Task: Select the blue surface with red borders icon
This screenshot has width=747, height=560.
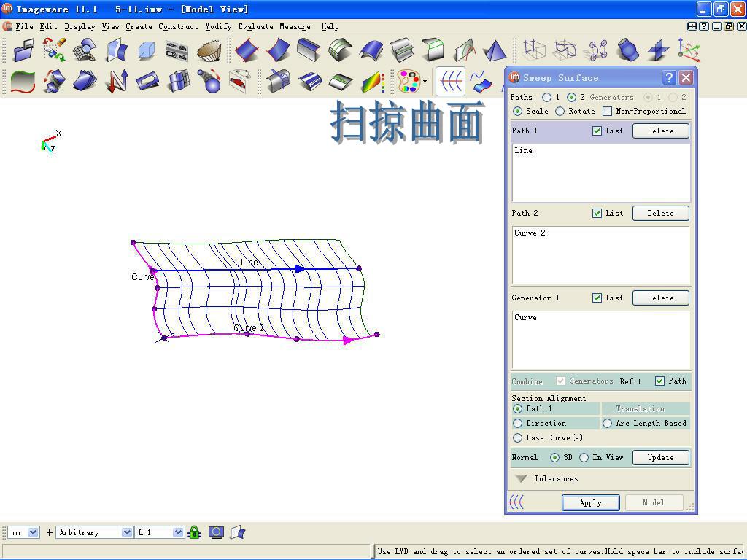Action: coord(247,50)
